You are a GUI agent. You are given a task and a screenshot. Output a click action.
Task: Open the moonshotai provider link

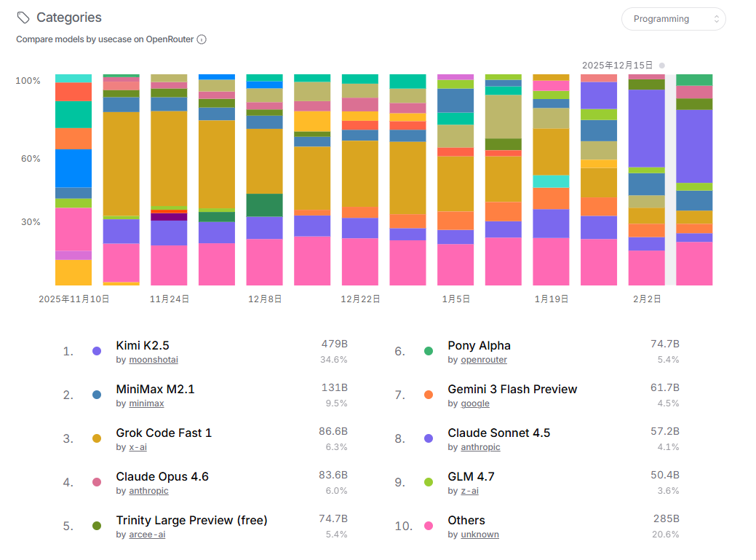(x=154, y=360)
